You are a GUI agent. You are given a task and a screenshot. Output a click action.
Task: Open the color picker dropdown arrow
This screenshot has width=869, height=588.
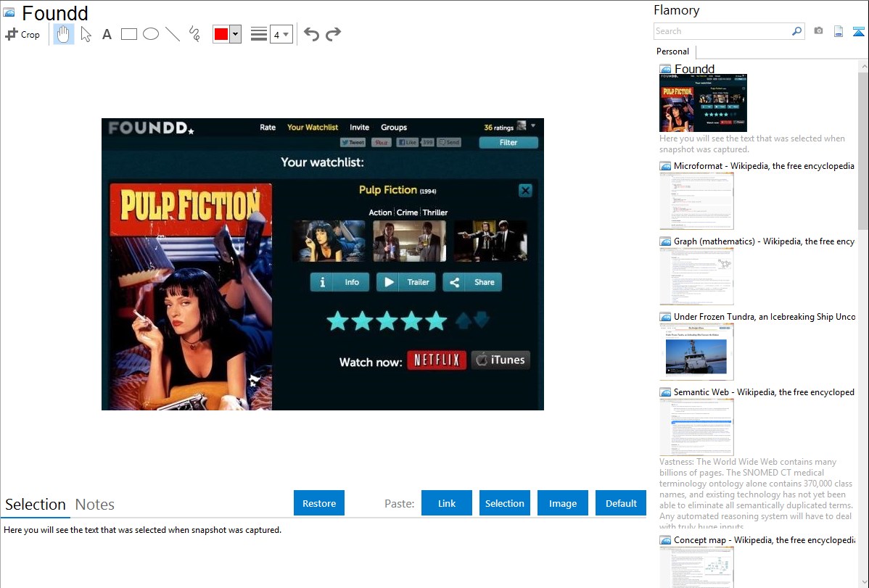coord(236,34)
